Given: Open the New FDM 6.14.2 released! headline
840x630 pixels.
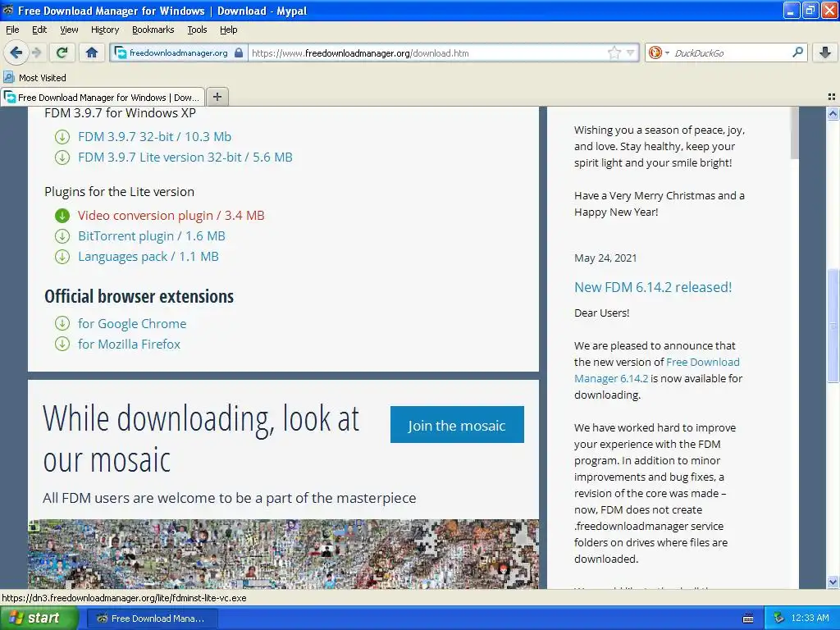Looking at the screenshot, I should click(x=652, y=287).
